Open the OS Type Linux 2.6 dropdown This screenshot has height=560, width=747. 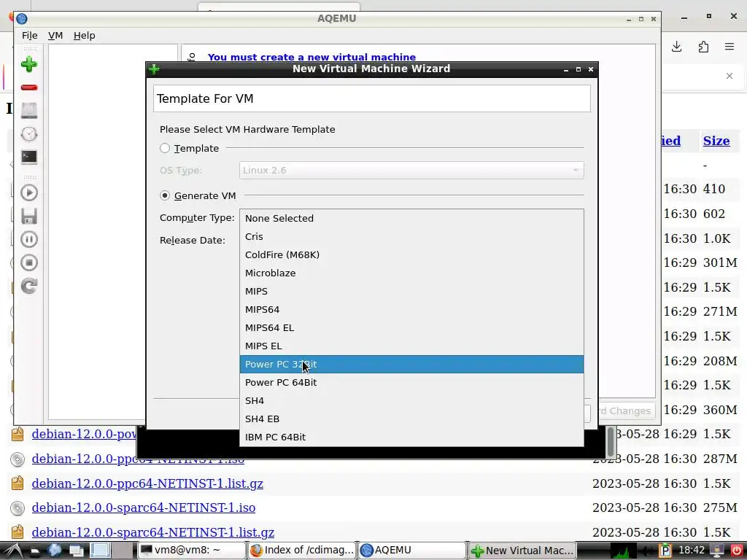pyautogui.click(x=411, y=171)
